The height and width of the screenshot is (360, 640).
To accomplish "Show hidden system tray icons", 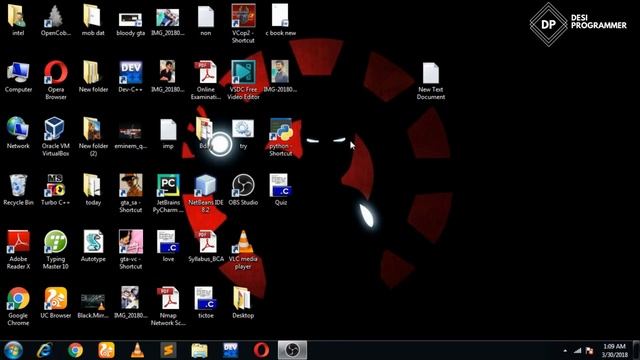I will click(565, 351).
